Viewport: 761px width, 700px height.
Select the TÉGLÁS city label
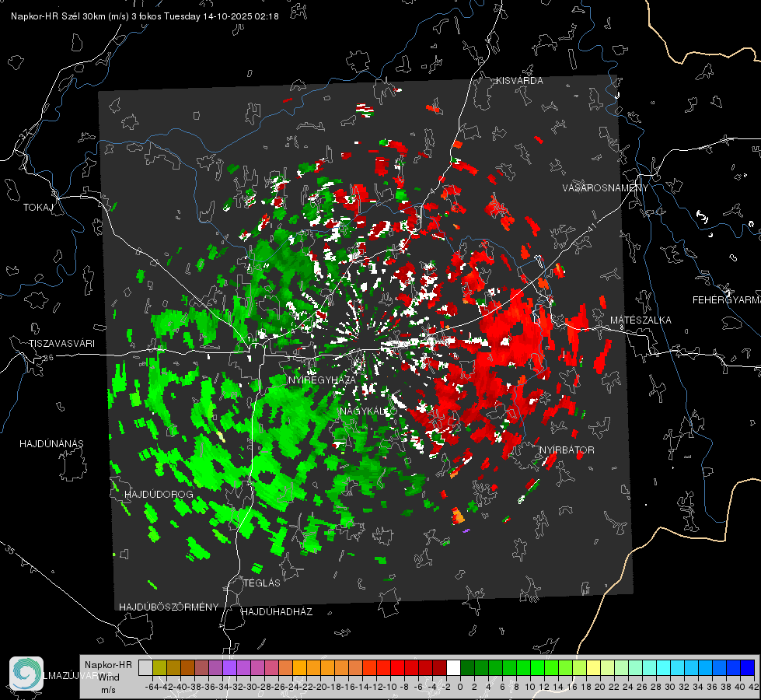(262, 583)
